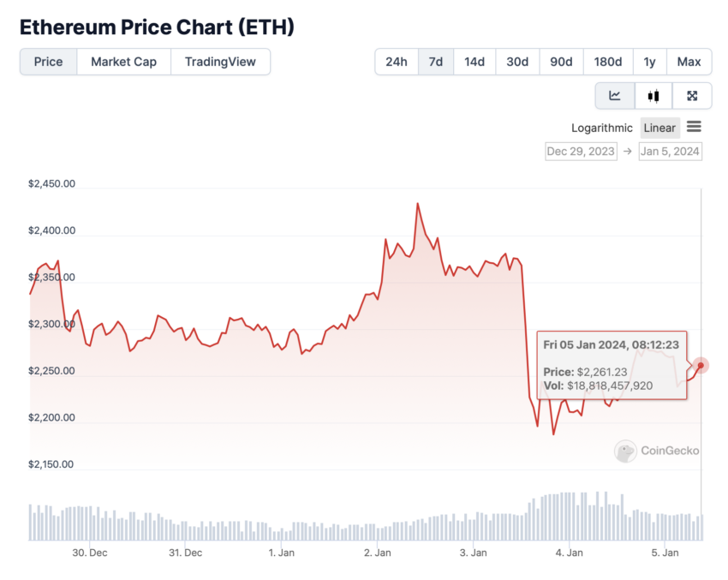
Task: Show the 30d price range
Action: (x=517, y=62)
